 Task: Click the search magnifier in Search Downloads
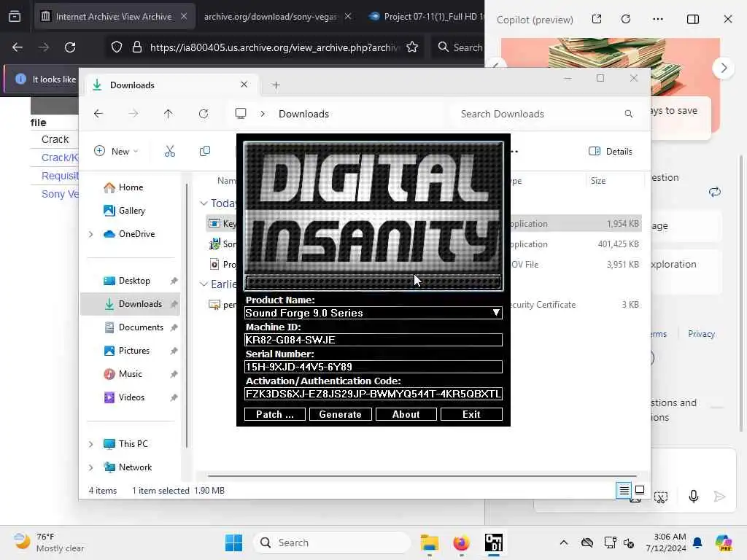coord(628,114)
